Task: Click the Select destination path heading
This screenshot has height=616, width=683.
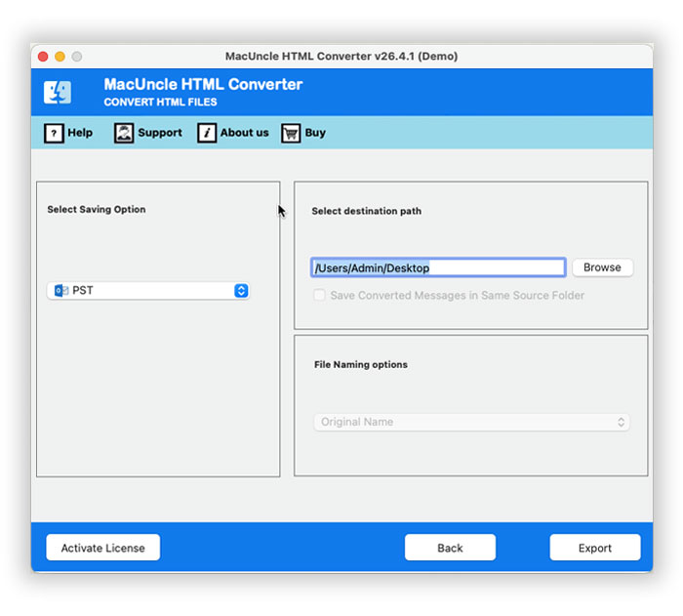Action: click(367, 211)
